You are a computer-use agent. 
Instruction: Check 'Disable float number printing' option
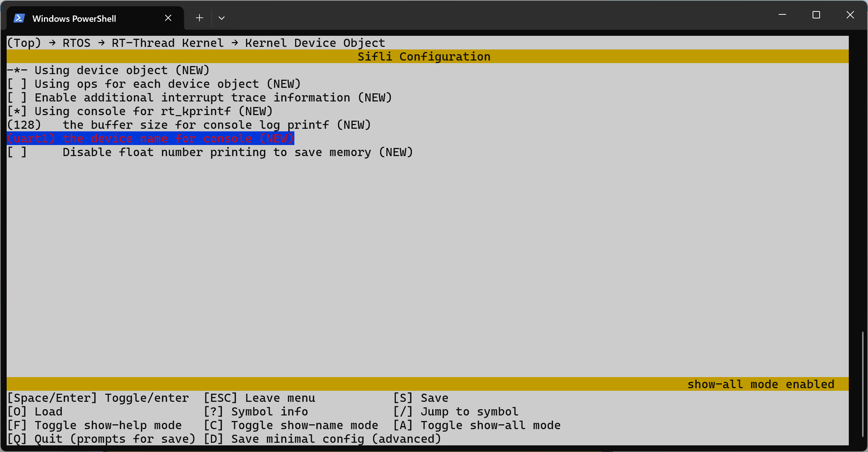(17, 152)
